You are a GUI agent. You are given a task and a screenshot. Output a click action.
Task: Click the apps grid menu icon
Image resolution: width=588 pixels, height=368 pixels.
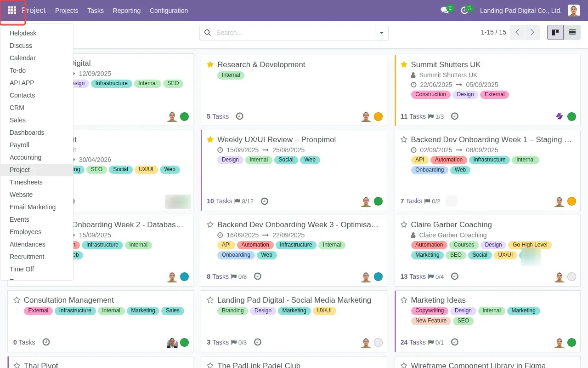click(12, 10)
